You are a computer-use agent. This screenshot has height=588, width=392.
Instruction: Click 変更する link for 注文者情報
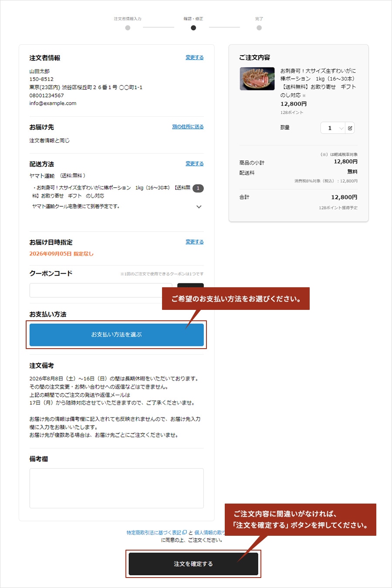click(195, 57)
